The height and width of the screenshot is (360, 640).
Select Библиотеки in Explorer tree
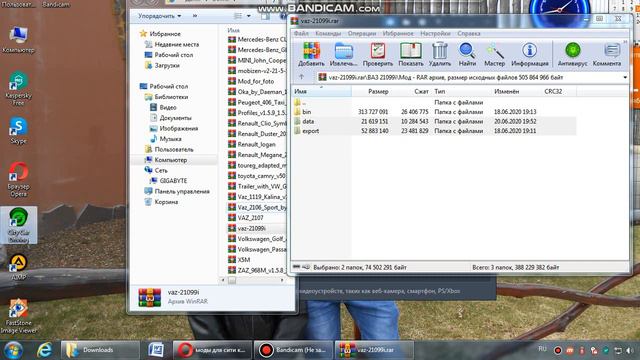(x=171, y=97)
